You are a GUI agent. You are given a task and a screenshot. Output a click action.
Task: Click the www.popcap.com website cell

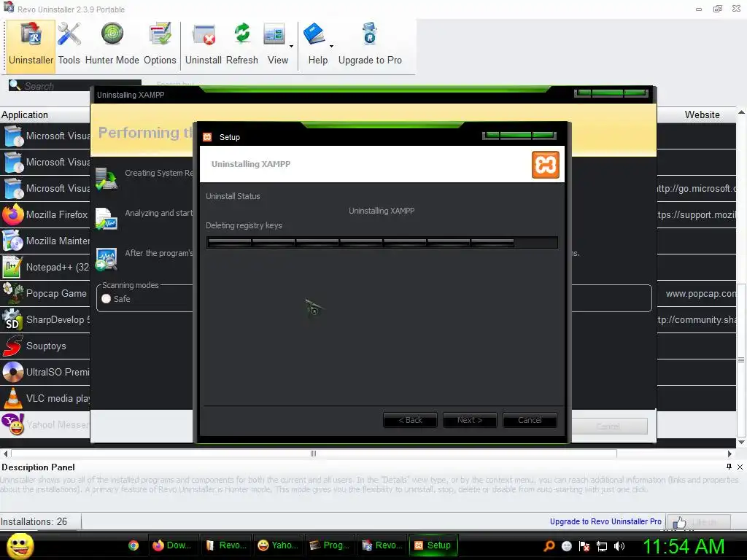coord(701,293)
